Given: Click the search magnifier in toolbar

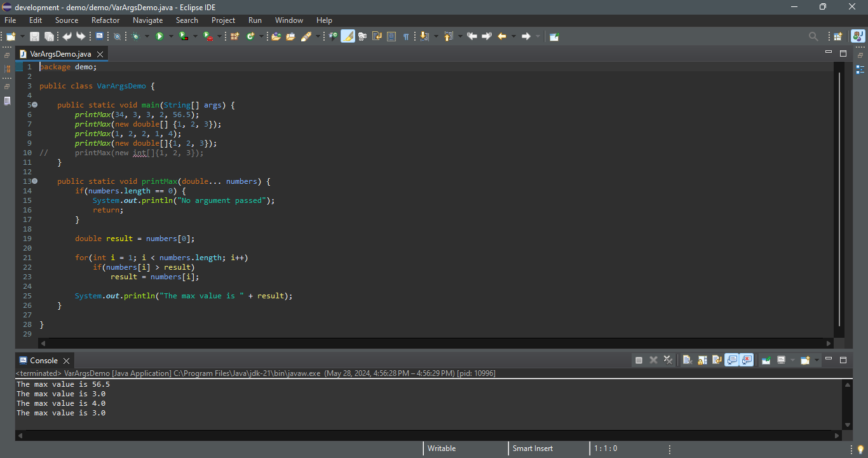Looking at the screenshot, I should [x=813, y=36].
